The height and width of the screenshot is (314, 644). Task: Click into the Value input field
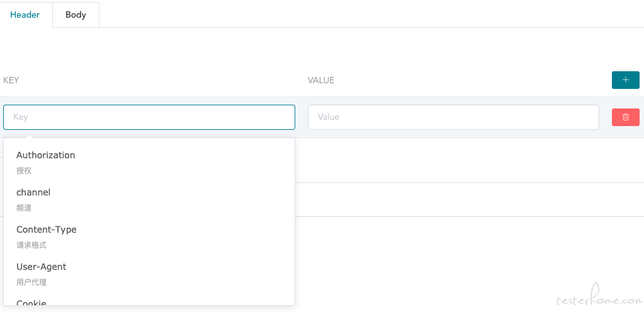tap(453, 117)
